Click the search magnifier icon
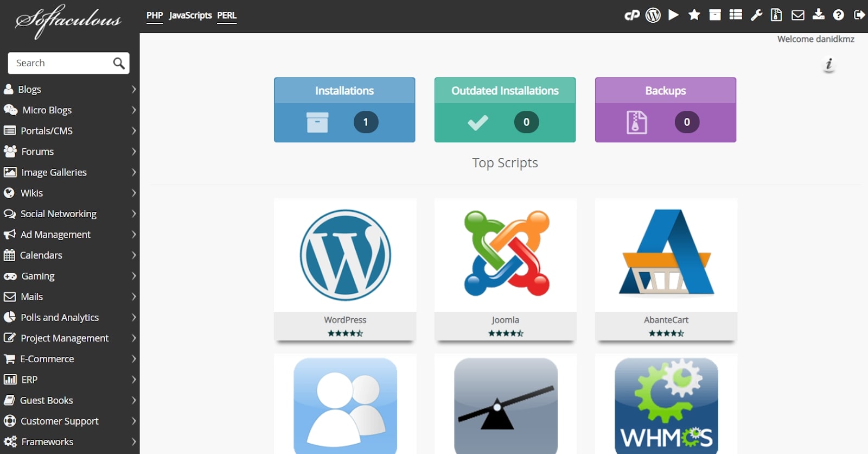Image resolution: width=868 pixels, height=454 pixels. point(119,63)
